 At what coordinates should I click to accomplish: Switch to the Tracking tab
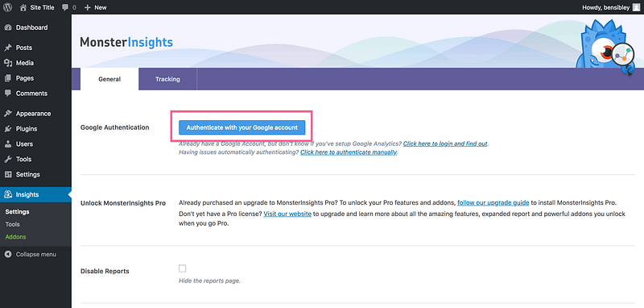point(167,79)
